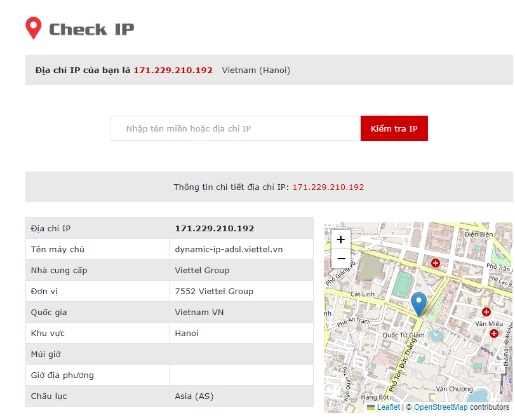515x420 pixels.
Task: Click the Hàng Bột label on map
Action: click(x=375, y=397)
